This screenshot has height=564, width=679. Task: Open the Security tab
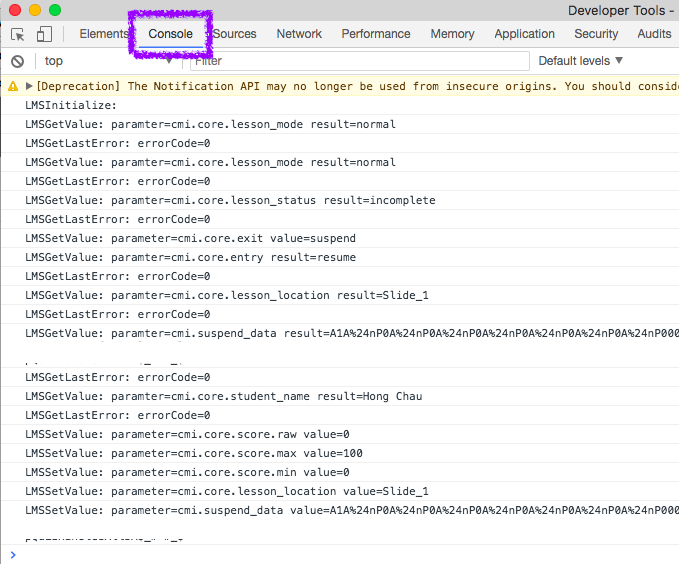596,34
